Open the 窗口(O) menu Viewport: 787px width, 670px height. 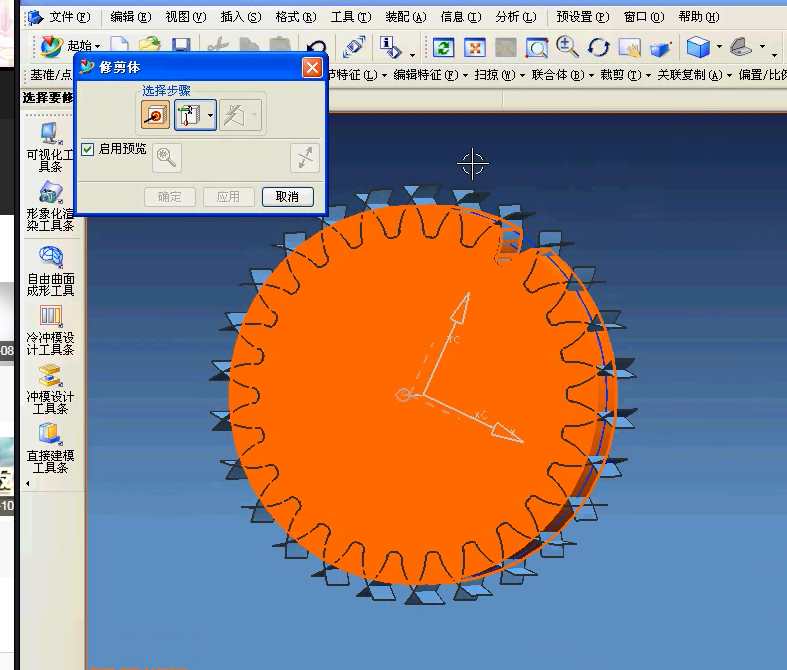point(643,17)
